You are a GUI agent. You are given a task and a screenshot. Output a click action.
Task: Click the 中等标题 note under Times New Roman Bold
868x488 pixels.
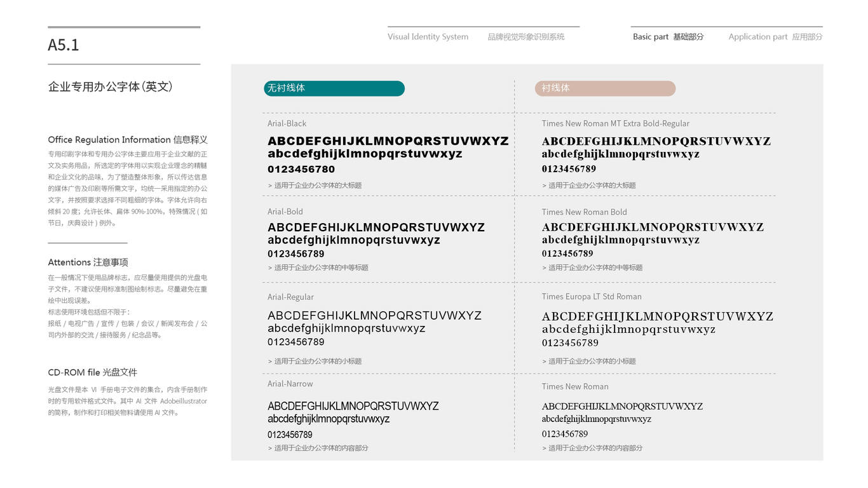click(x=592, y=268)
